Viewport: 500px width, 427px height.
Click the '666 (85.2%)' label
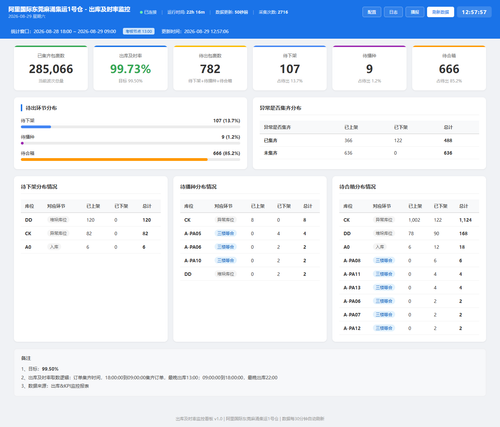226,153
